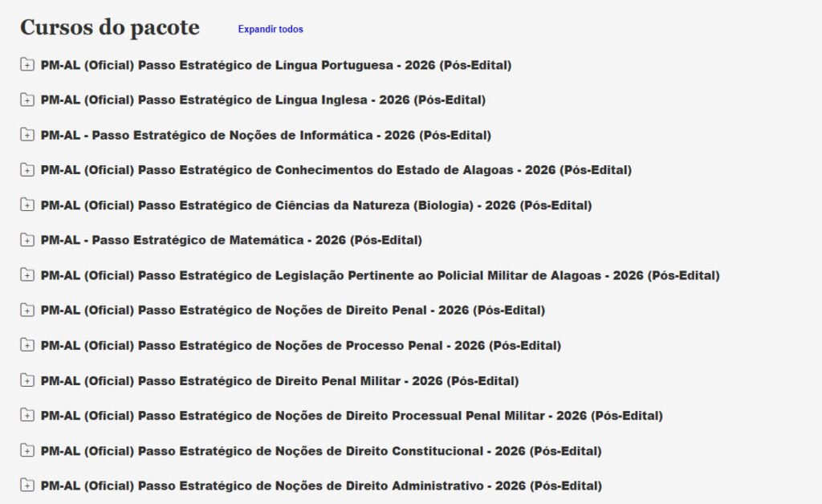Viewport: 822px width, 504px height.
Task: Click the plus icon beside Direito Penal Militar
Action: tap(28, 380)
